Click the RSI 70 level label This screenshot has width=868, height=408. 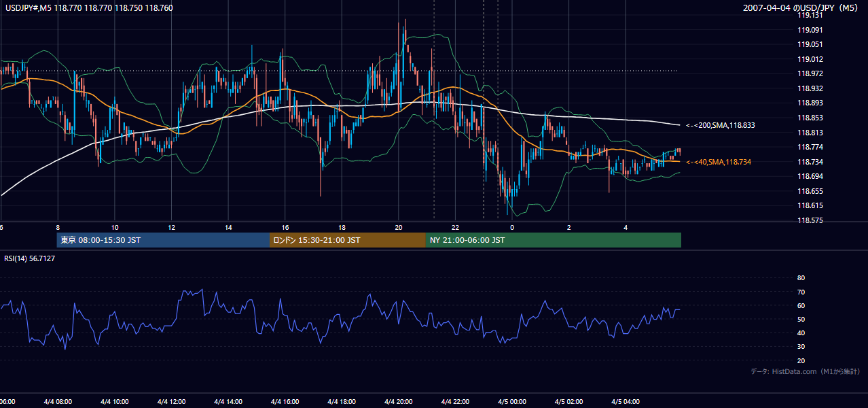click(x=801, y=292)
